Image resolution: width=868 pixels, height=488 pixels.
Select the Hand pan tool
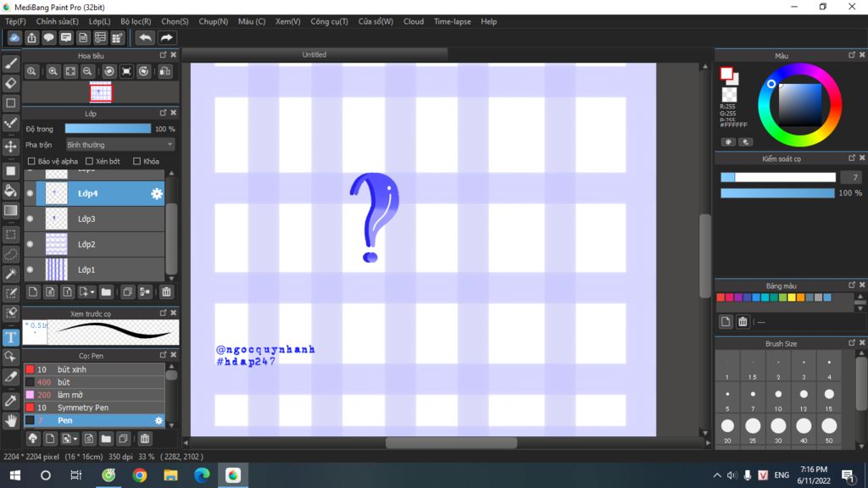(10, 420)
